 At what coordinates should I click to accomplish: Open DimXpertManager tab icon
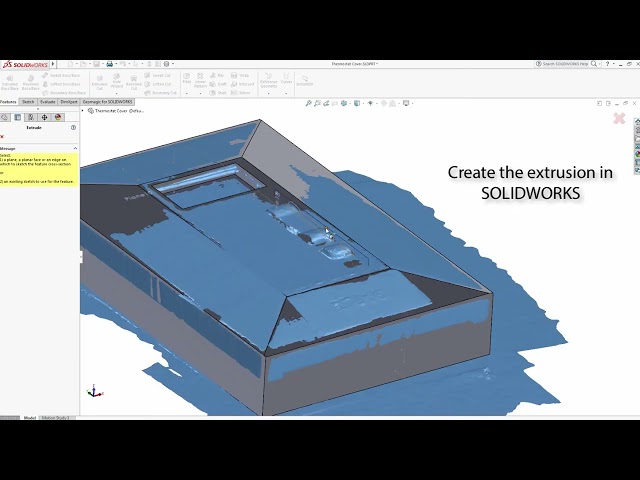pos(44,118)
